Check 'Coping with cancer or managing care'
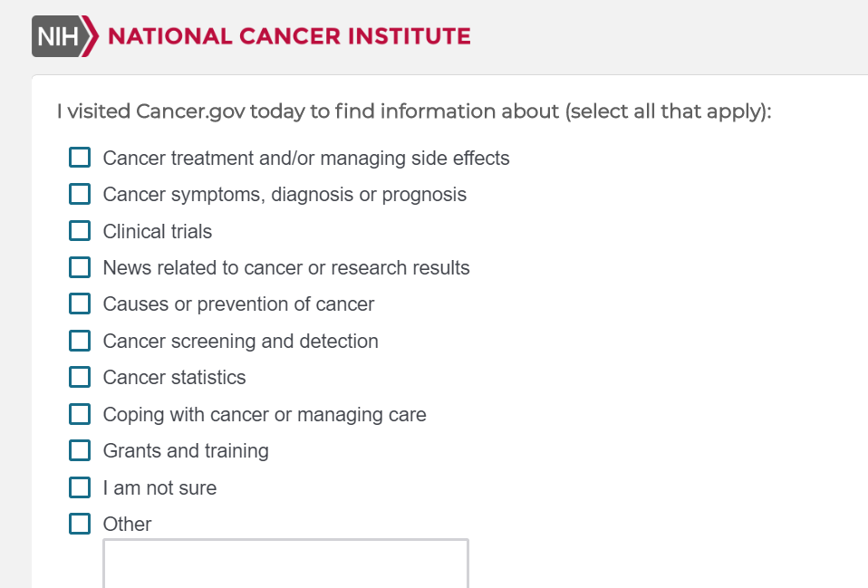The width and height of the screenshot is (868, 588). [x=81, y=414]
